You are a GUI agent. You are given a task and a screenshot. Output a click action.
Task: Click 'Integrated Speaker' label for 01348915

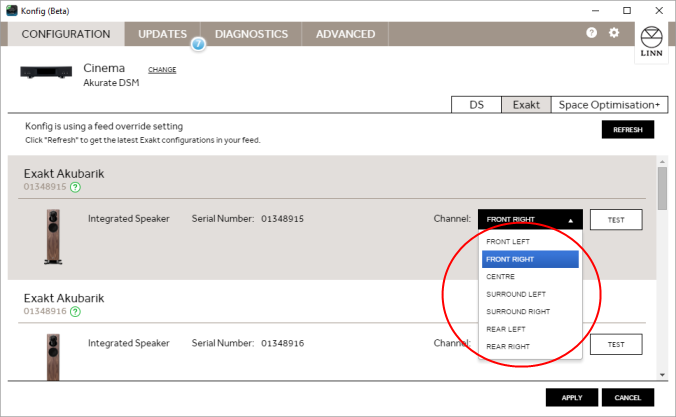128,219
